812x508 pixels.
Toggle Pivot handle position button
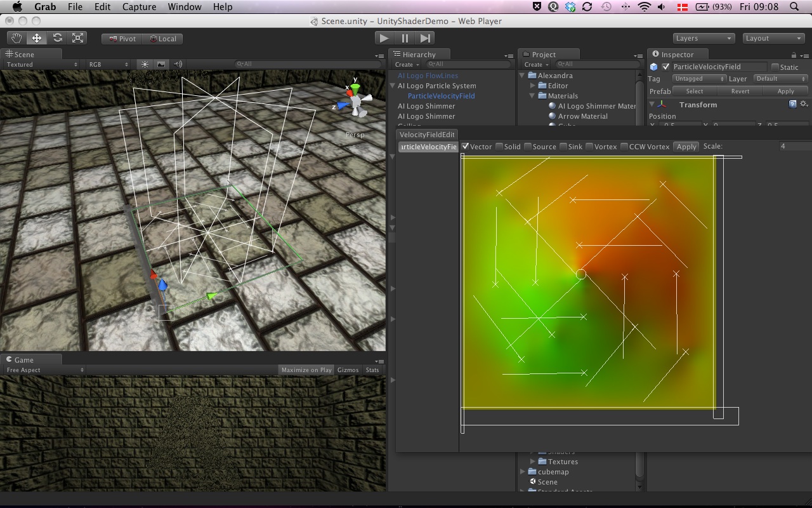122,39
